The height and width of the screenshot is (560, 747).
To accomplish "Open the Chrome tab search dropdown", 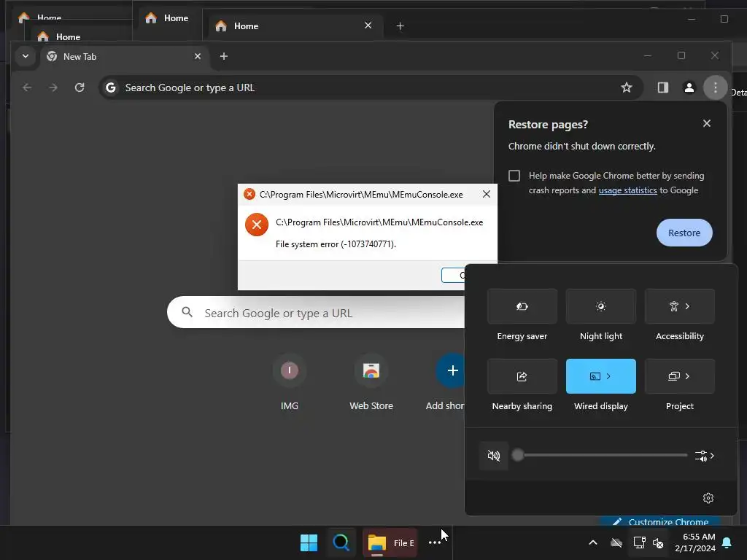I will click(x=26, y=56).
